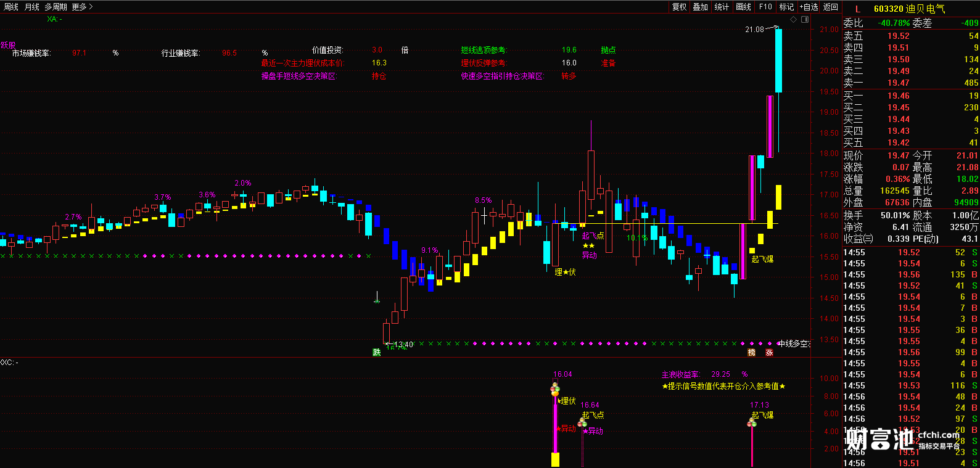Click 买一 order row at 19.46
This screenshot has height=468, width=980.
[911, 96]
